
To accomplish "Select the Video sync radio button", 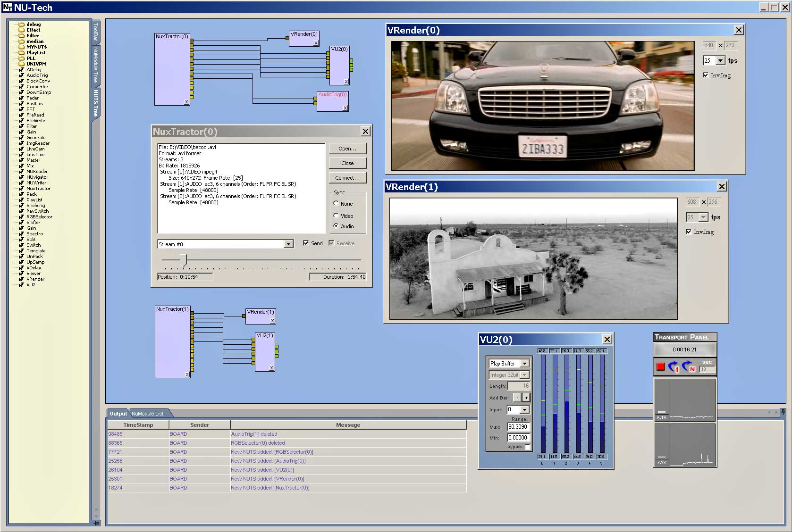I will pyautogui.click(x=336, y=216).
